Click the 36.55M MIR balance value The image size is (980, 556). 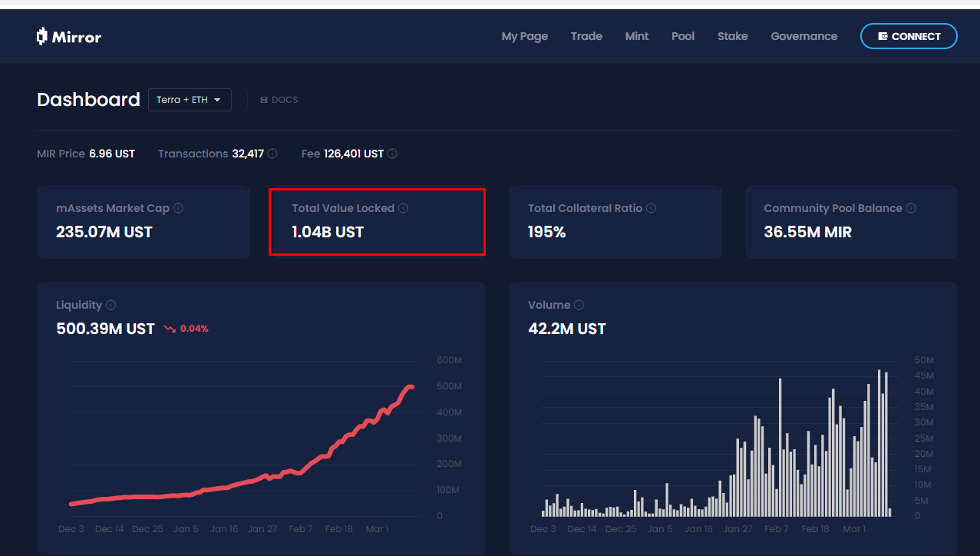coord(808,232)
